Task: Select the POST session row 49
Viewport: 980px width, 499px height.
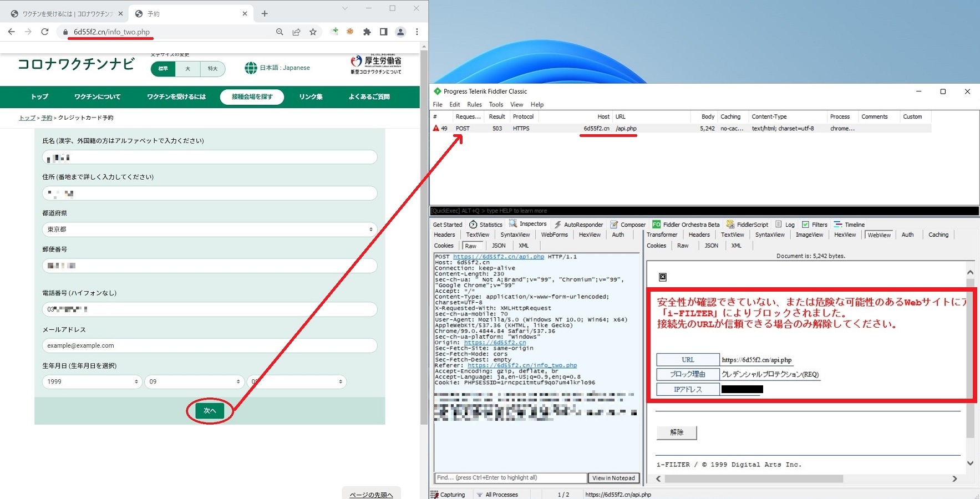Action: tap(681, 128)
